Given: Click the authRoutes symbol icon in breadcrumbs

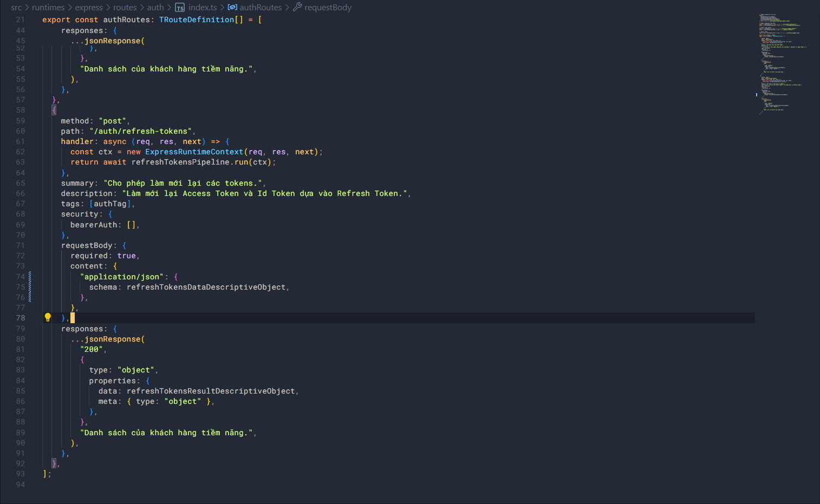Looking at the screenshot, I should [232, 8].
